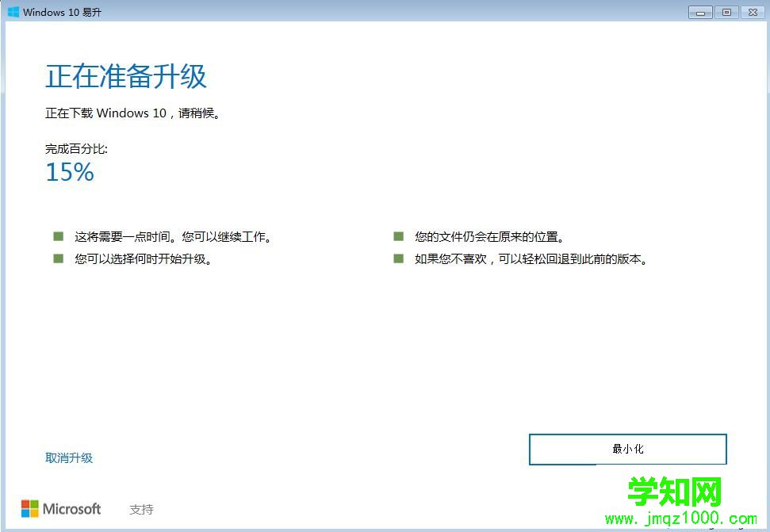Click the green bullet beside "您的文件仍会在原来的位置"

tap(397, 235)
